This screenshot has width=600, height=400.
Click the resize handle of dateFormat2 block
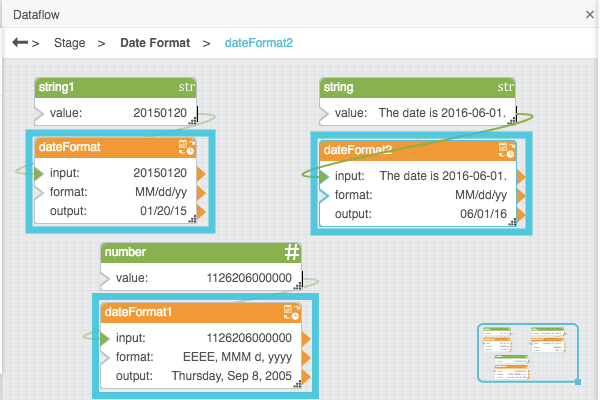click(x=512, y=222)
